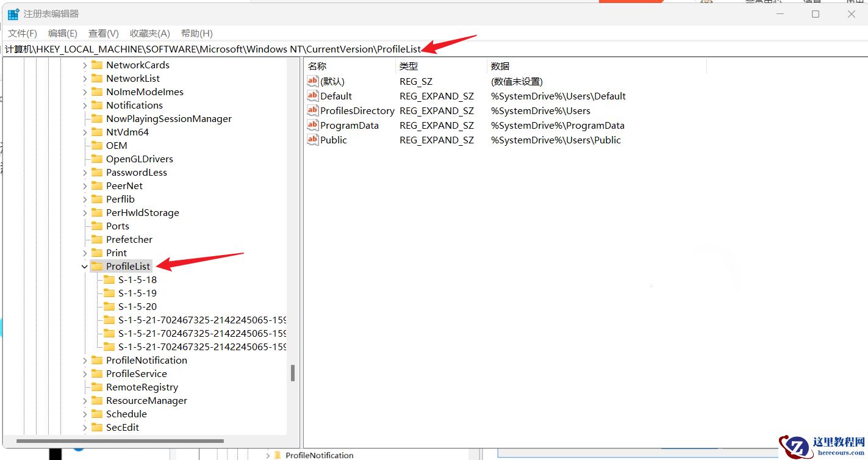The image size is (868, 460).
Task: Open the 帮助(H) menu
Action: pyautogui.click(x=197, y=34)
